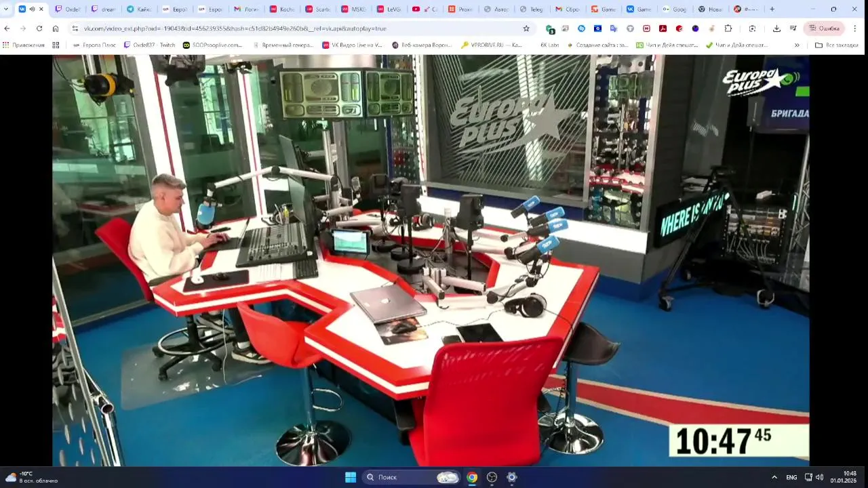Switch to the MSKO tab
The height and width of the screenshot is (488, 868).
[353, 9]
